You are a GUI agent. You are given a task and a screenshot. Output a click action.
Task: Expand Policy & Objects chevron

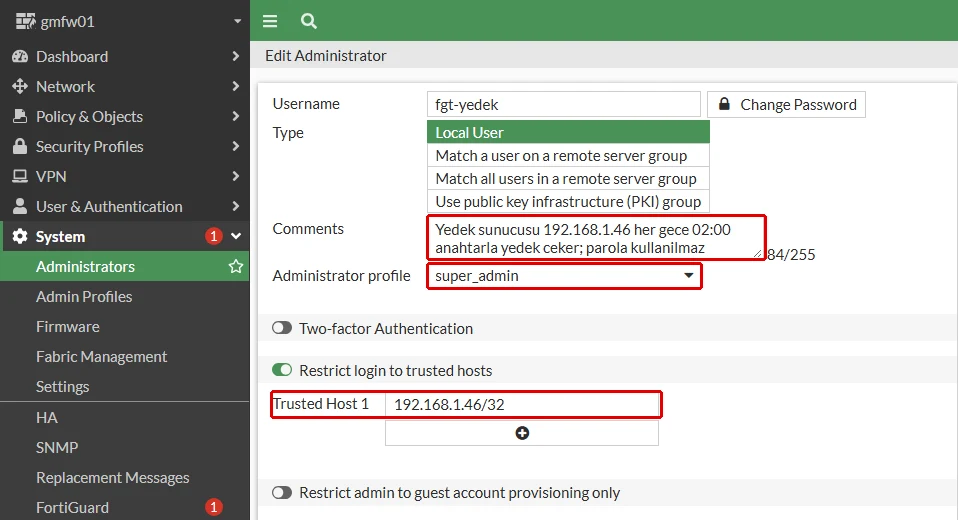[x=236, y=116]
